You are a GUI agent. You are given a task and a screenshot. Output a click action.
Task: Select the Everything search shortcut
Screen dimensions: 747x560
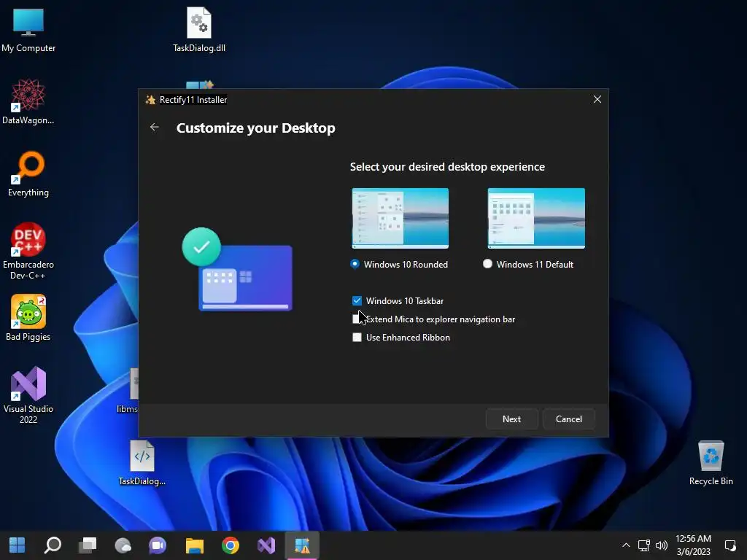click(28, 174)
